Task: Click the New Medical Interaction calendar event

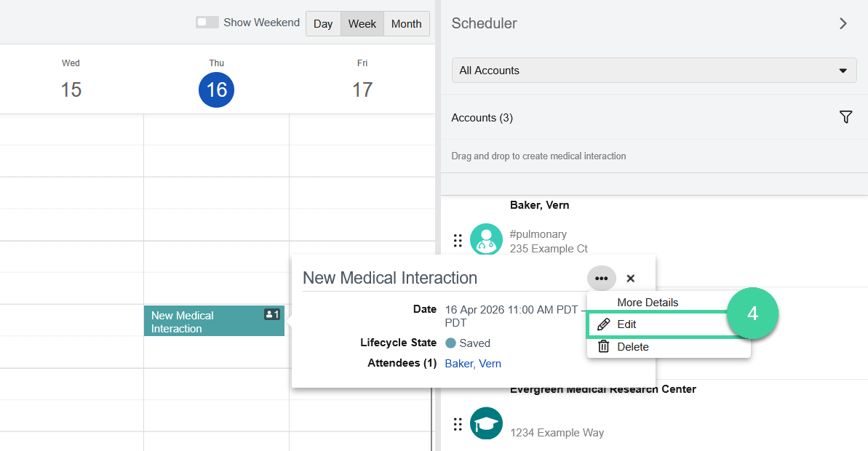Action: click(204, 322)
